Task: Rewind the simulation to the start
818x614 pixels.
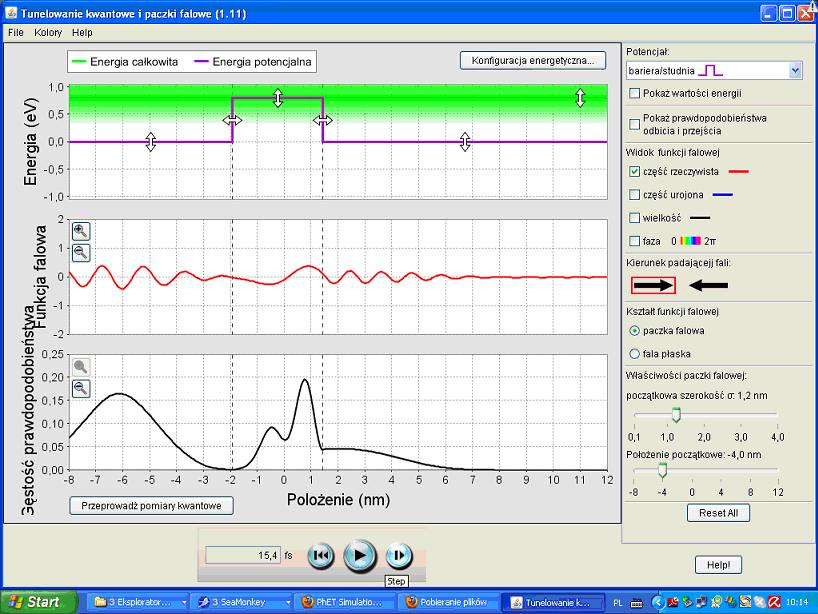Action: 320,556
